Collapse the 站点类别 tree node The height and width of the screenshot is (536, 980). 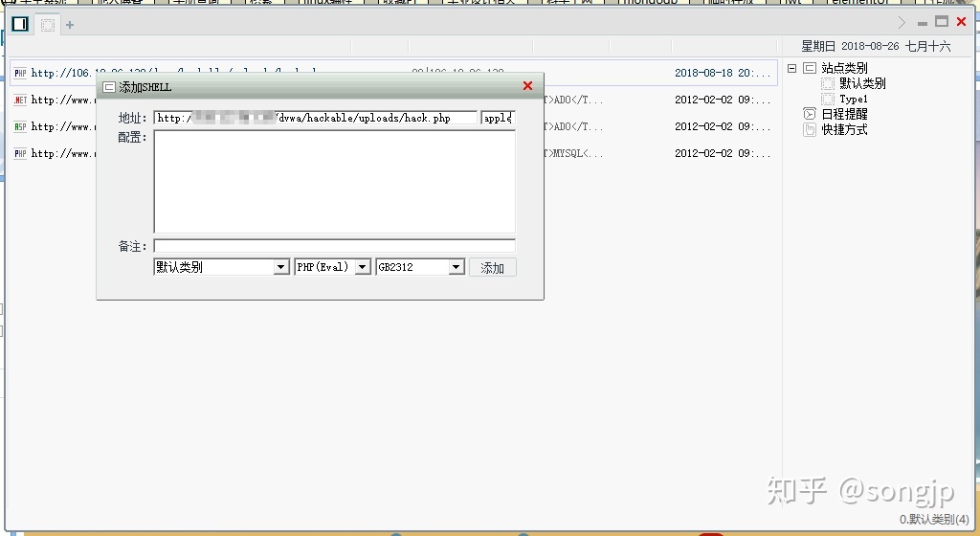[x=791, y=68]
